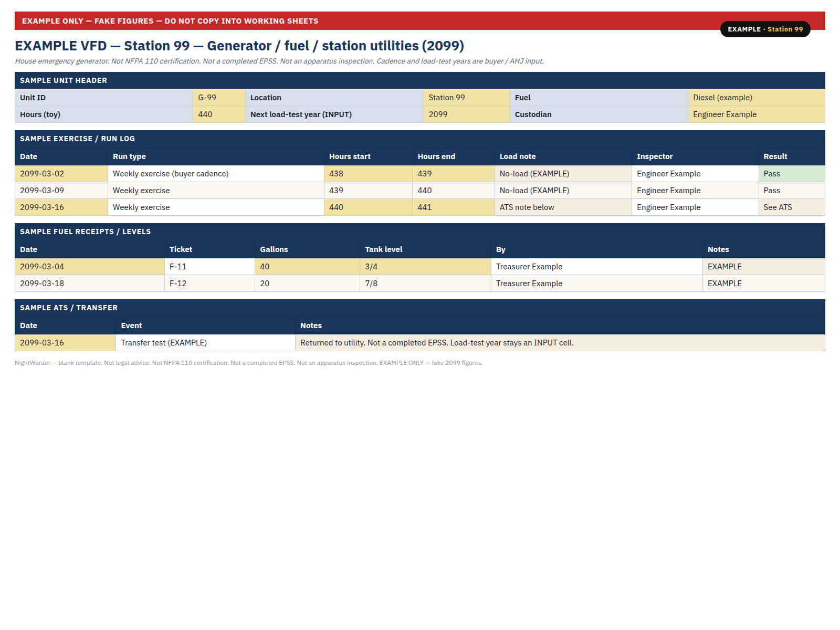
Task: Click the EXAMPLE Station 99 badge
Action: pos(765,29)
